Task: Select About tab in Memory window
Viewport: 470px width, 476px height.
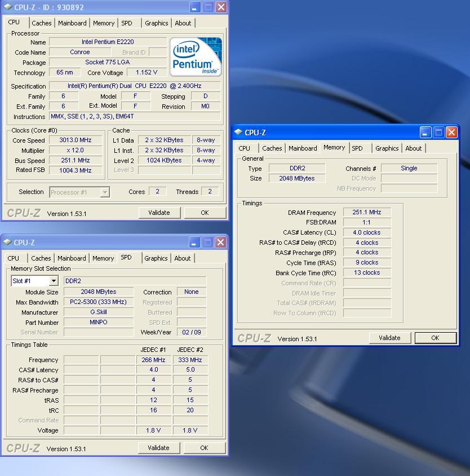Action: pyautogui.click(x=413, y=148)
